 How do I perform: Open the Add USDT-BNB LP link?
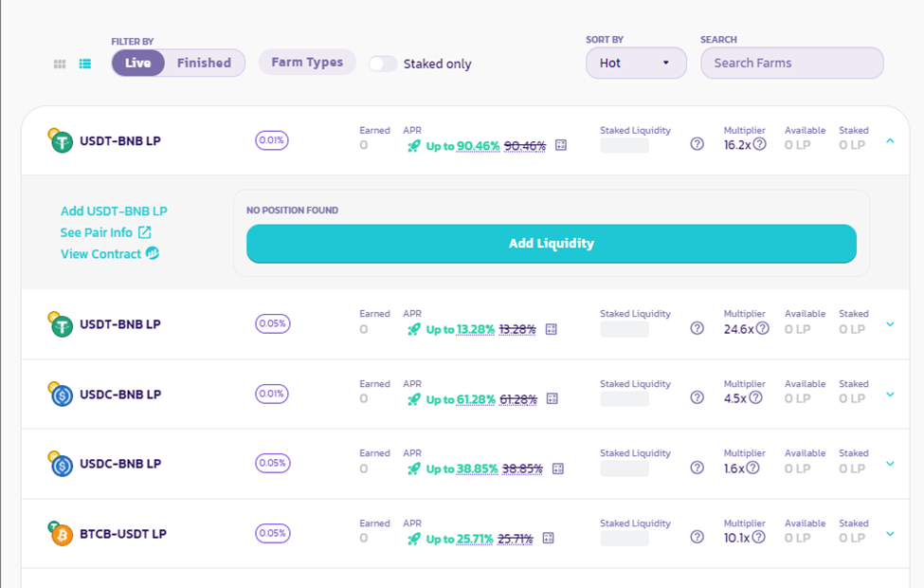tap(114, 211)
